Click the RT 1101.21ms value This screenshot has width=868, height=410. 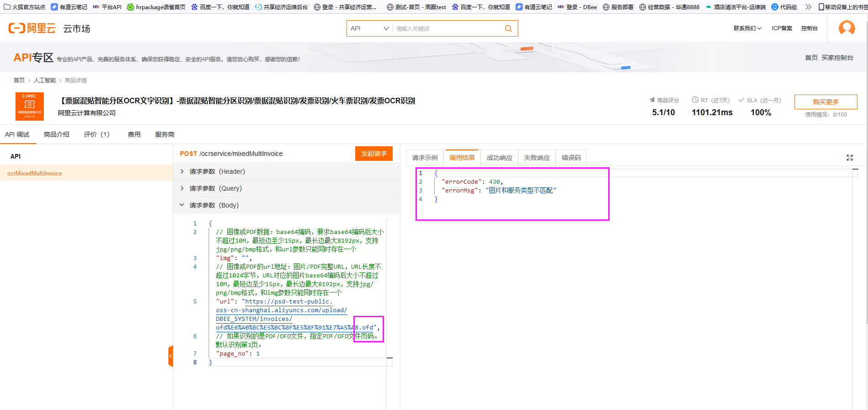(712, 112)
